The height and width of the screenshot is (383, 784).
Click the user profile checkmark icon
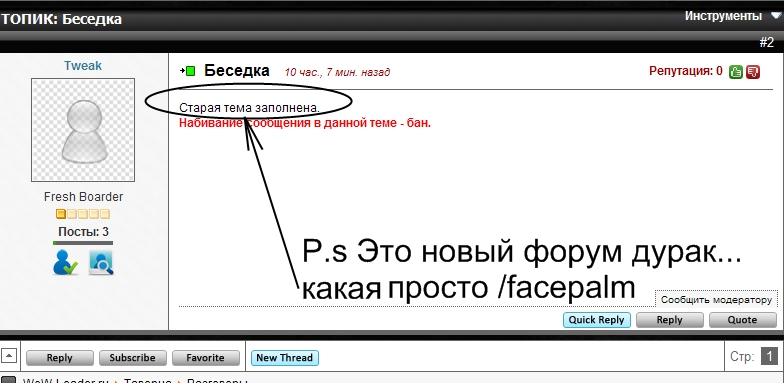pyautogui.click(x=66, y=262)
